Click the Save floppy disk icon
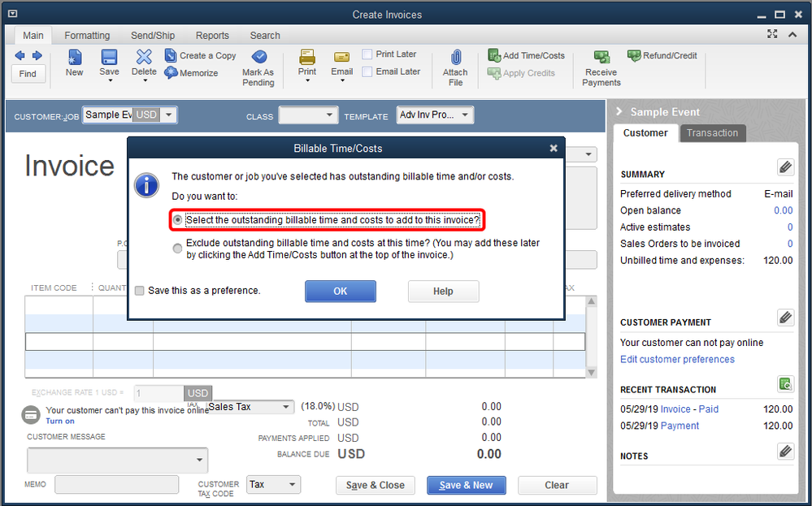 [109, 57]
